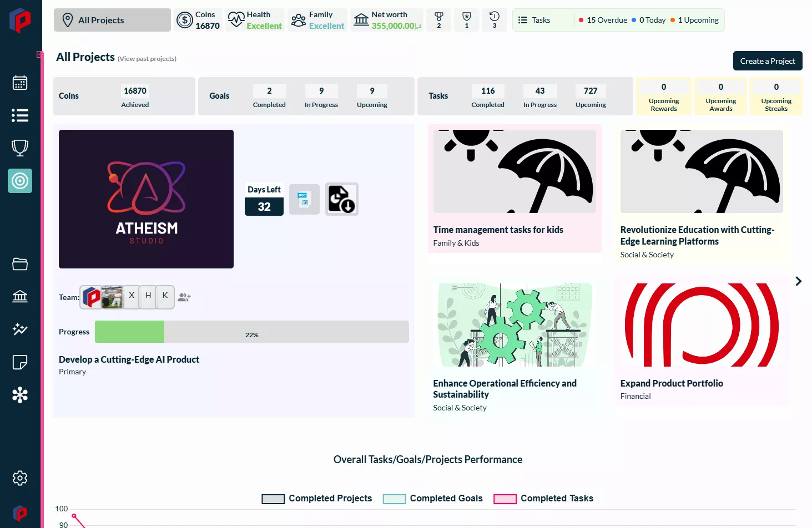Open Enhance Operational Efficiency project title
This screenshot has height=528, width=812.
click(505, 389)
